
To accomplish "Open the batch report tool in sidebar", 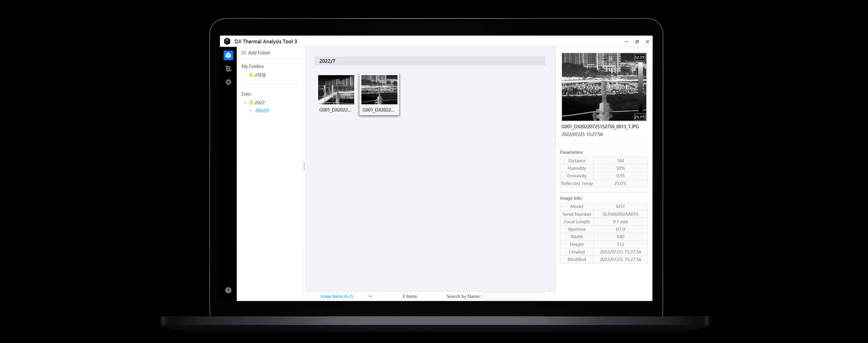I will 228,68.
